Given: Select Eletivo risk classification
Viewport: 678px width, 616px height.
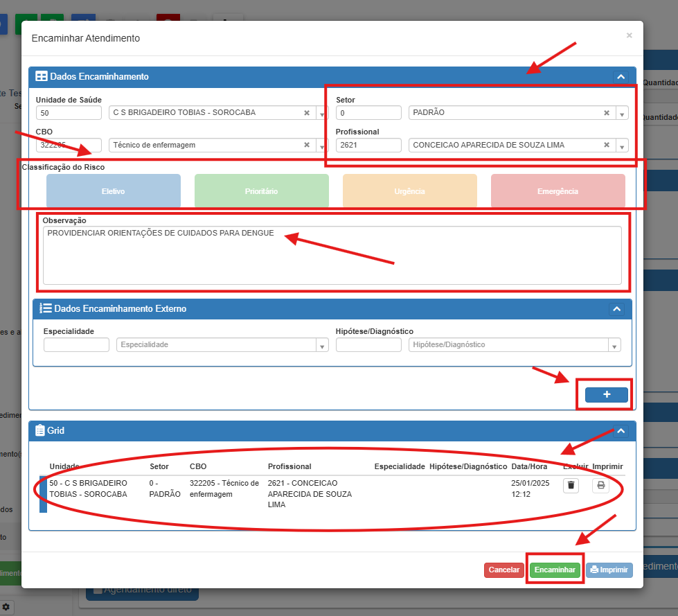Looking at the screenshot, I should pyautogui.click(x=114, y=191).
